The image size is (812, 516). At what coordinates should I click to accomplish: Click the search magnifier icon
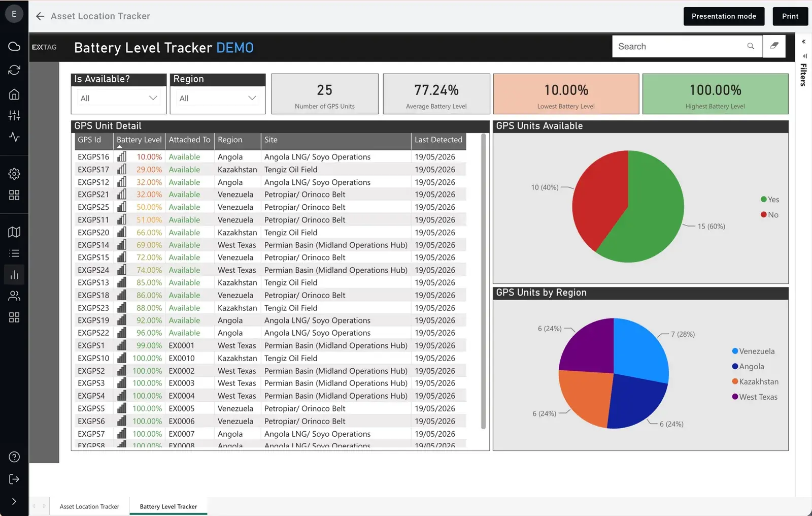751,46
